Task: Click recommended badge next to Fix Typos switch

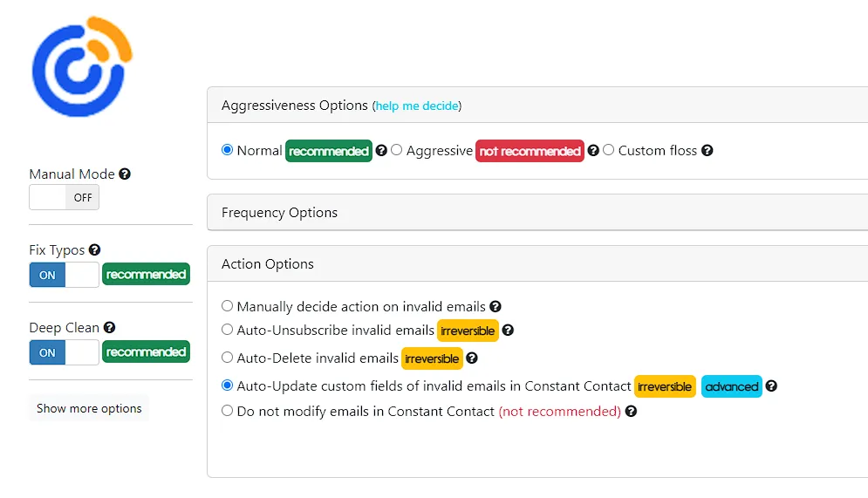Action: 147,275
